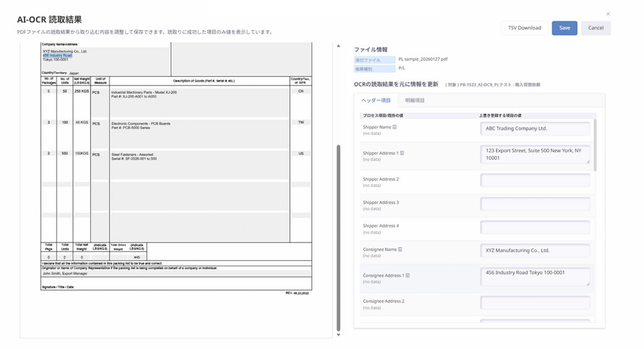This screenshot has width=644, height=349.
Task: Click the icon next to Consignee Name
Action: (400, 249)
